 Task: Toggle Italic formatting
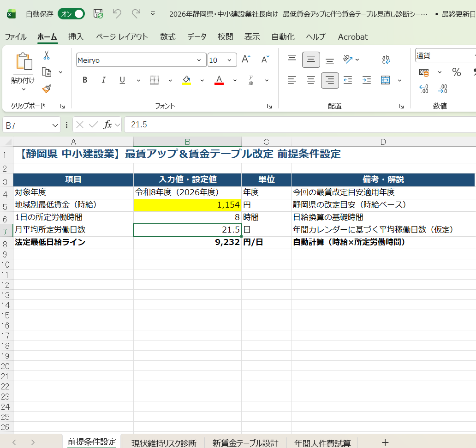pos(103,80)
